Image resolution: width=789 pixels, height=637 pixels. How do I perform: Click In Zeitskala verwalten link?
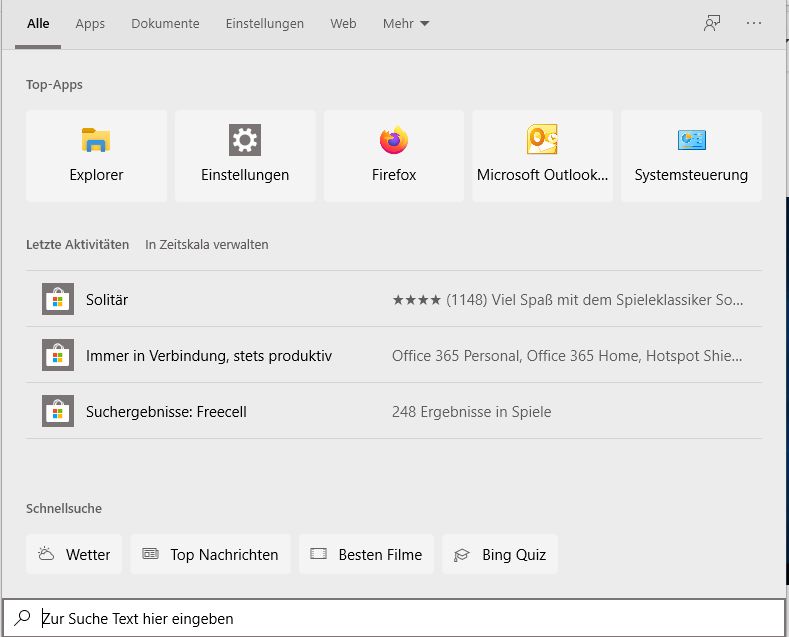pos(206,245)
